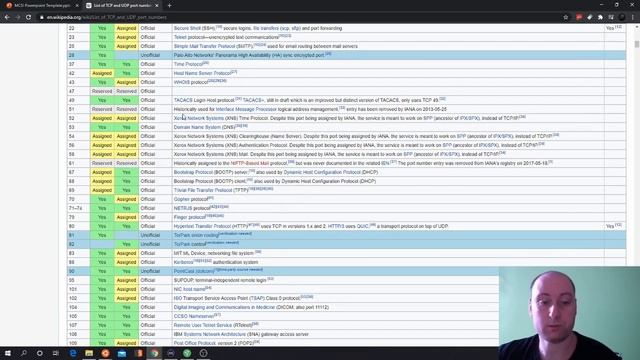Image resolution: width=640 pixels, height=360 pixels.
Task: Open Trivial File Transfer Protocol link
Action: coord(203,190)
